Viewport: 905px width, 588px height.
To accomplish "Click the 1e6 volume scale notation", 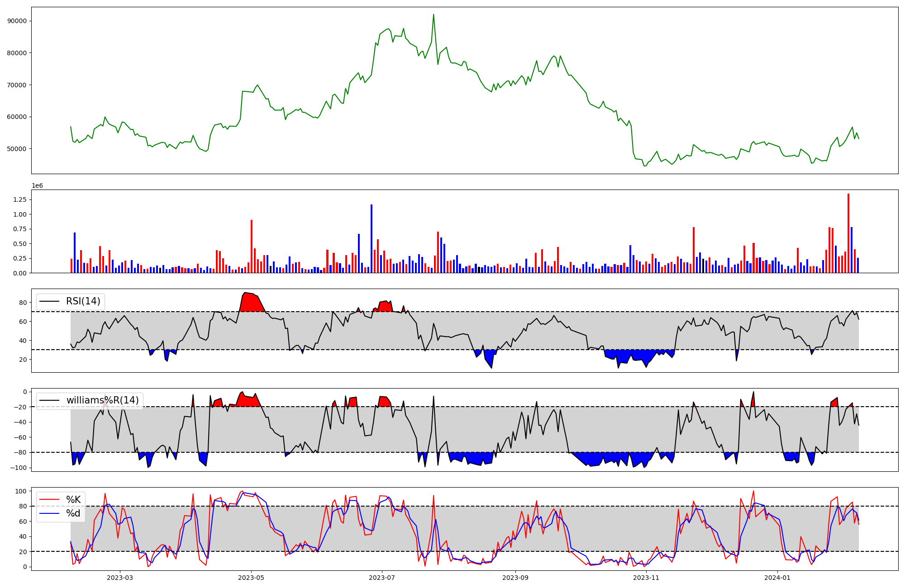I will click(x=37, y=186).
